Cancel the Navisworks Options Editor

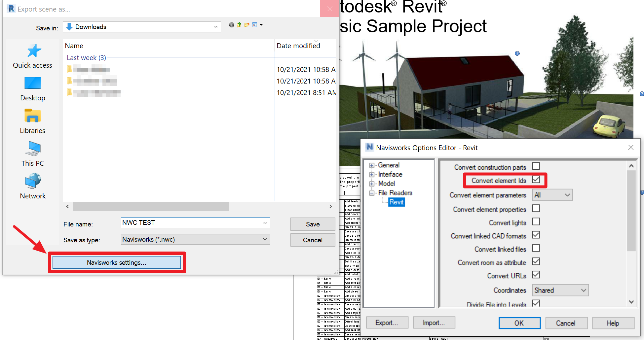566,323
